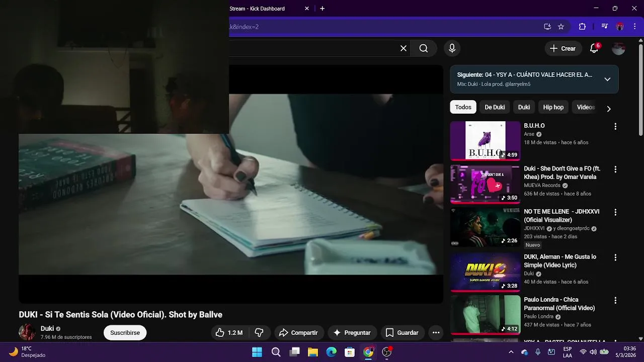The width and height of the screenshot is (644, 362).
Task: Click Paulo Londra channel name
Action: 538,317
